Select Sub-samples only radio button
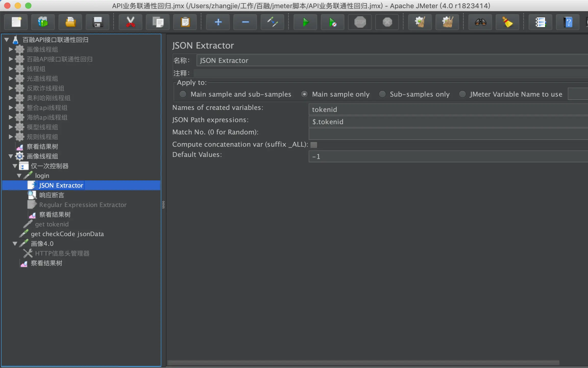The width and height of the screenshot is (588, 368). [x=382, y=94]
